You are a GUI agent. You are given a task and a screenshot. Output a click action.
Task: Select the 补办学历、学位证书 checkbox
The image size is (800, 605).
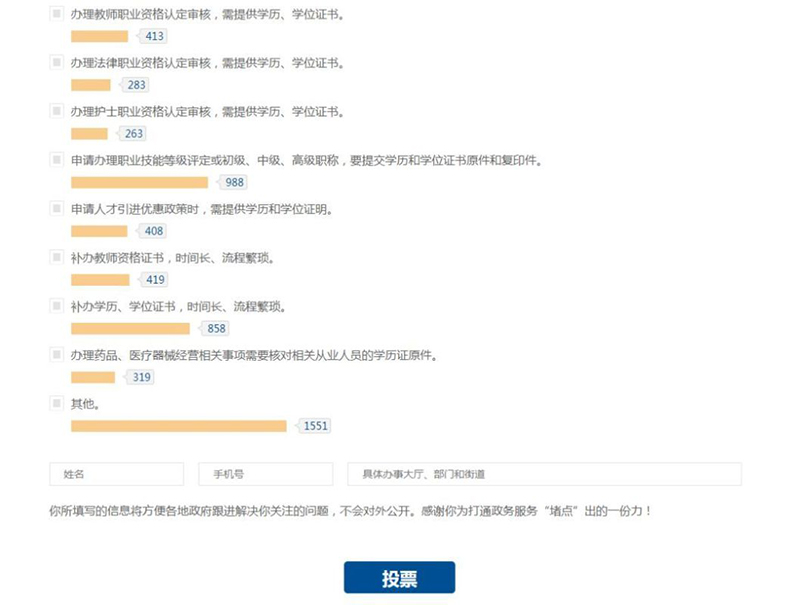tap(57, 306)
